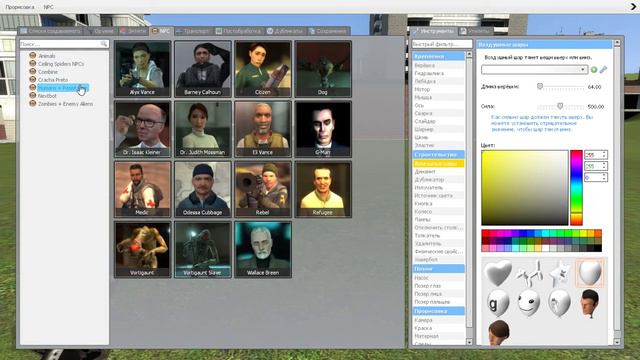Adjust the blue color value stepper
Viewport: 640px width, 360px height.
[x=604, y=177]
